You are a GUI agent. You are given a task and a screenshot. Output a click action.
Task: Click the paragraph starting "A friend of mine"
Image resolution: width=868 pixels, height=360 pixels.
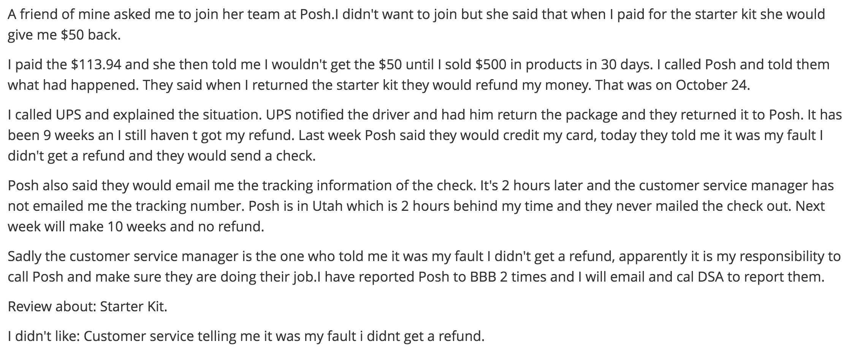pos(417,24)
